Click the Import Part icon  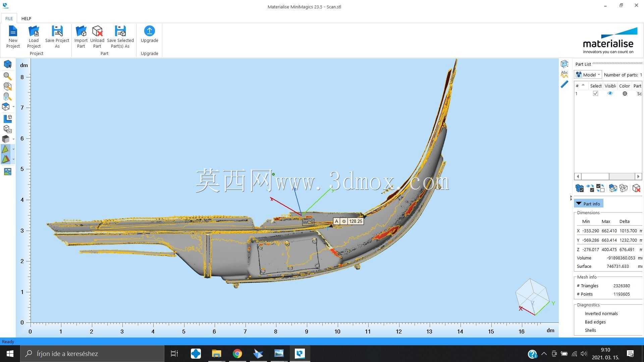81,31
